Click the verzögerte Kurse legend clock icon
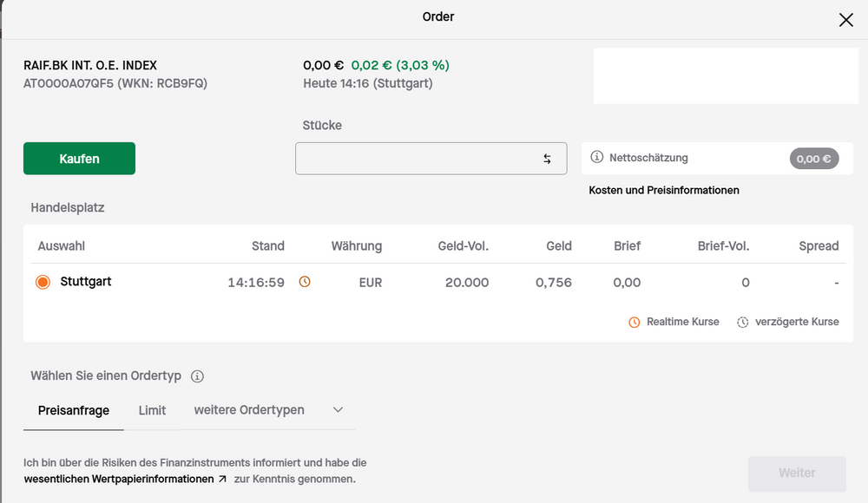868x503 pixels. 743,322
